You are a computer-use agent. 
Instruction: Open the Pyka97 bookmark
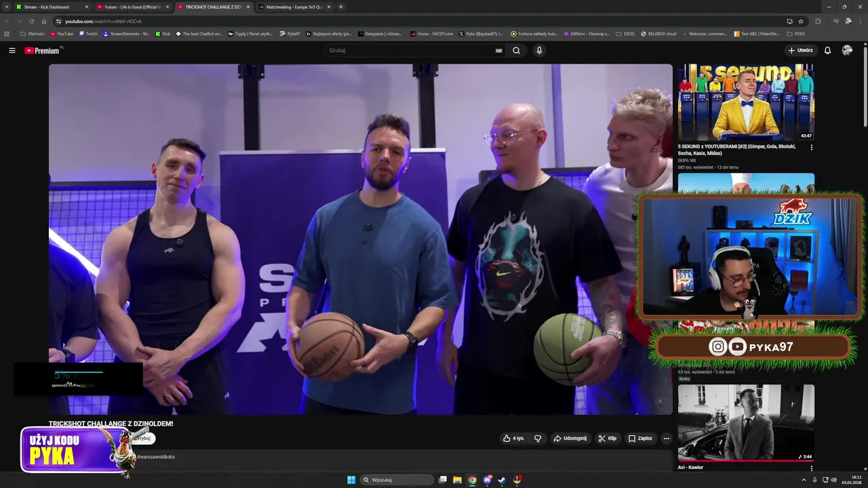click(x=290, y=33)
